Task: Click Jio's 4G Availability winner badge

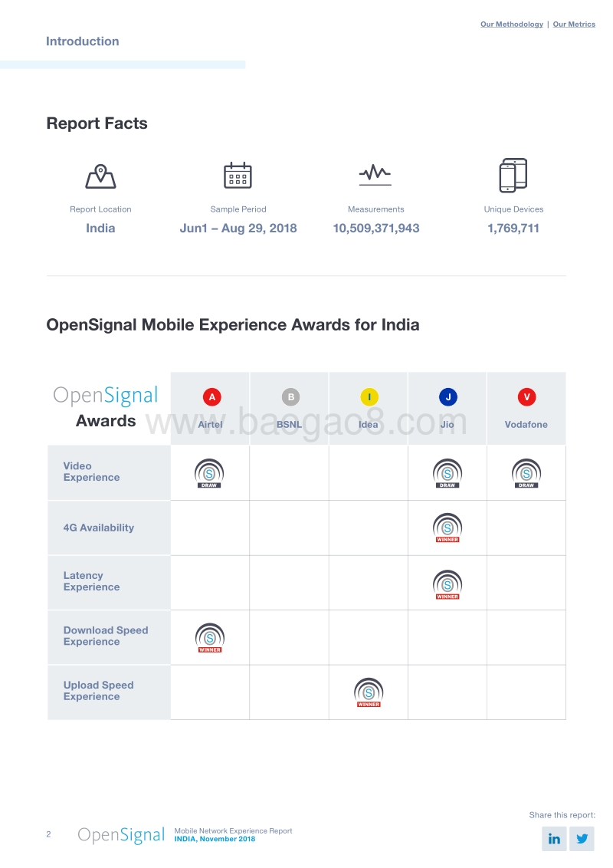Action: click(447, 528)
